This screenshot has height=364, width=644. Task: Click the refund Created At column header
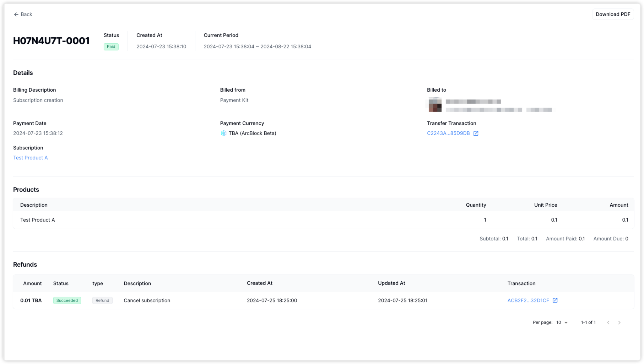pos(259,283)
